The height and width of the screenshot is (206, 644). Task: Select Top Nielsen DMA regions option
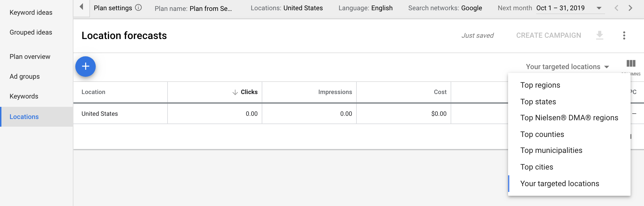(569, 118)
